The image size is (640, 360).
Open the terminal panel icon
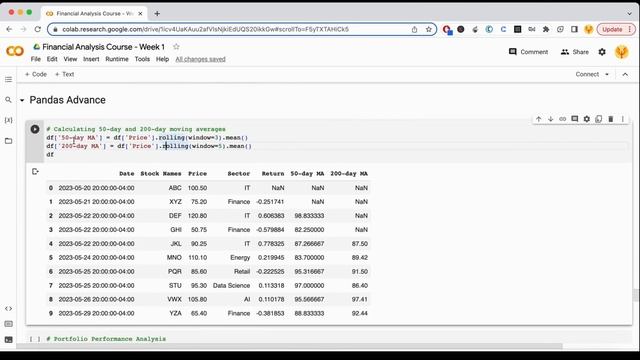[x=9, y=340]
